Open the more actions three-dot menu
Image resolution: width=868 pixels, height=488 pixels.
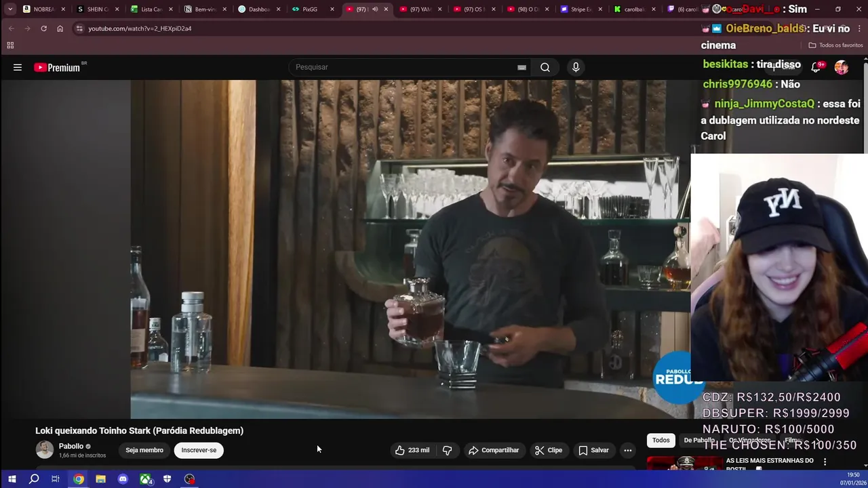click(628, 450)
